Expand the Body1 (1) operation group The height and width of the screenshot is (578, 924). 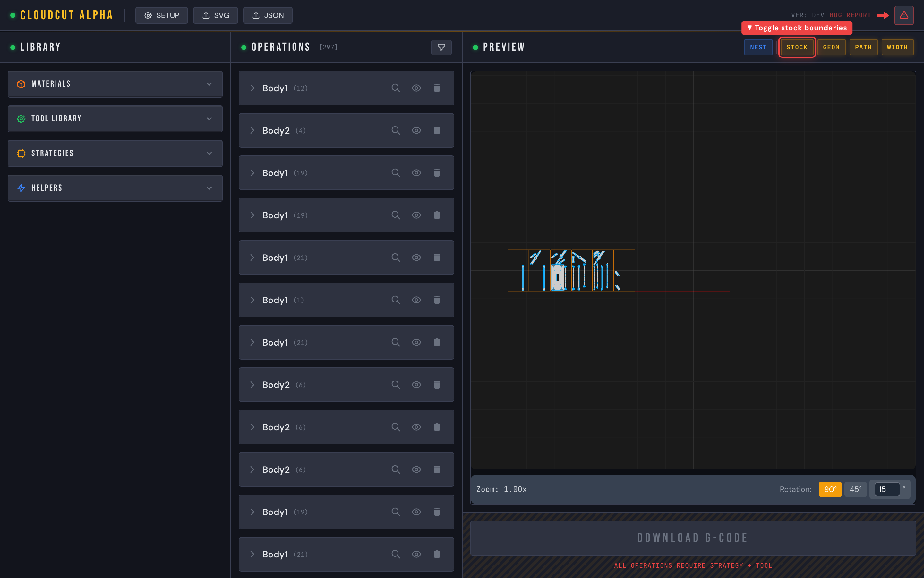[x=252, y=300]
